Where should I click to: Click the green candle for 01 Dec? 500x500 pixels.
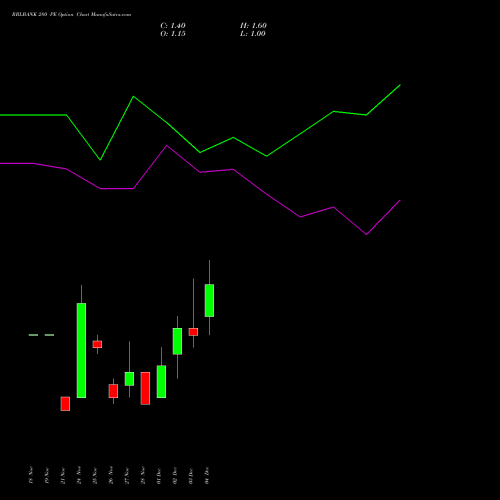[x=161, y=382]
